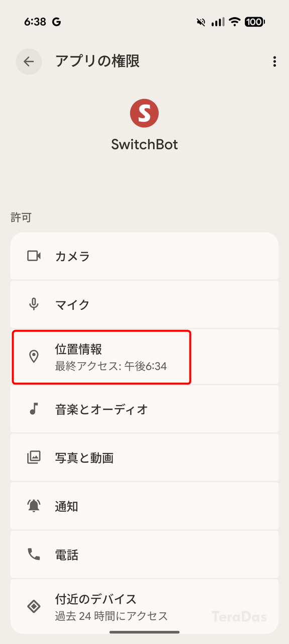
Task: Tap the SwitchBot app logo
Action: 144,113
